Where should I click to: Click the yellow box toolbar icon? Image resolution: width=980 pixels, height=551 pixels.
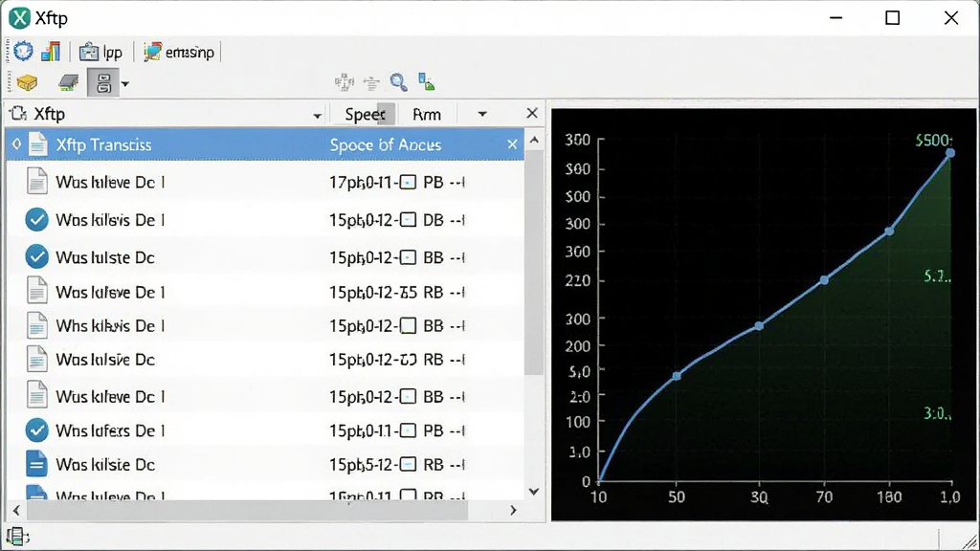[x=27, y=82]
